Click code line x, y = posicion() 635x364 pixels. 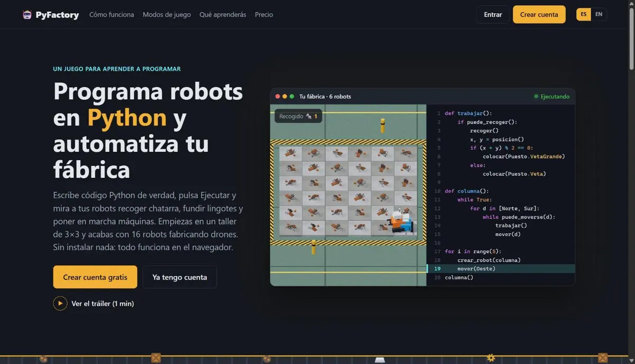point(496,140)
